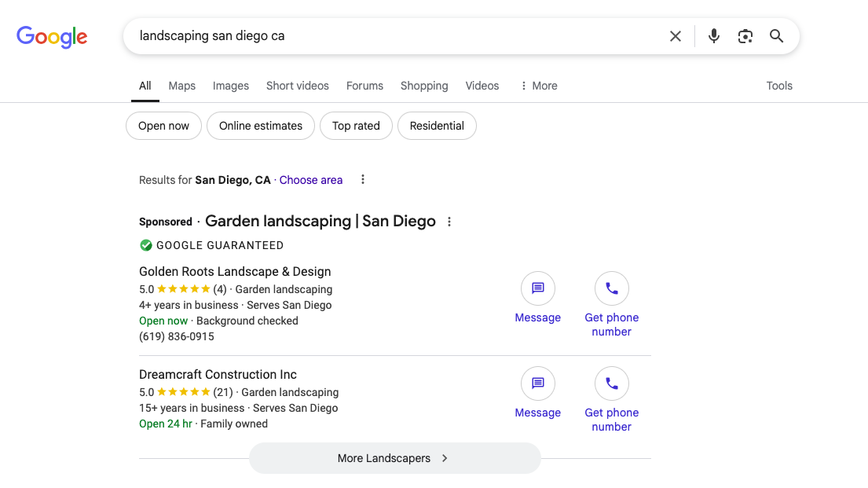
Task: Message Dreamcraft Construction Inc
Action: pos(537,393)
